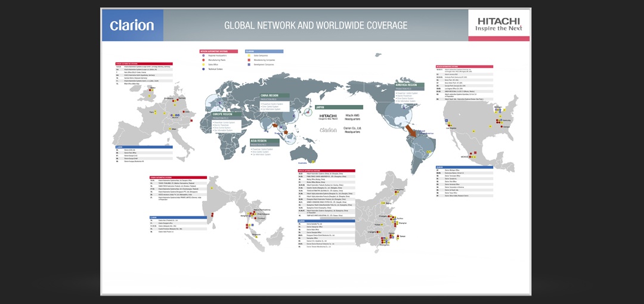Screen dimensions: 644x304
Task: Click the Munich label on Europe map
Action: pos(176,118)
